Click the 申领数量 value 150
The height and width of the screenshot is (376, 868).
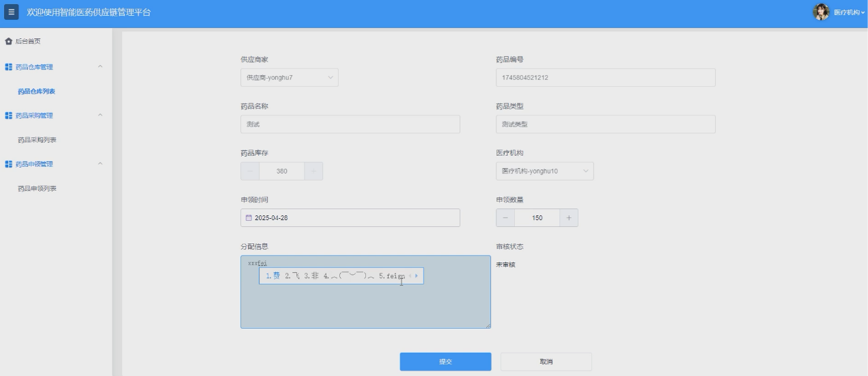pyautogui.click(x=537, y=217)
